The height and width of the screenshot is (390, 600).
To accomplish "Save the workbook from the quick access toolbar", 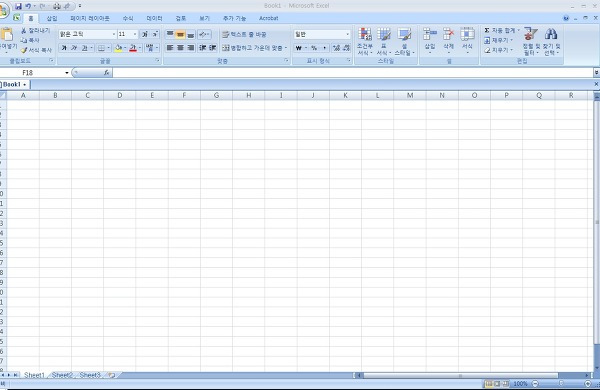I will tap(18, 6).
